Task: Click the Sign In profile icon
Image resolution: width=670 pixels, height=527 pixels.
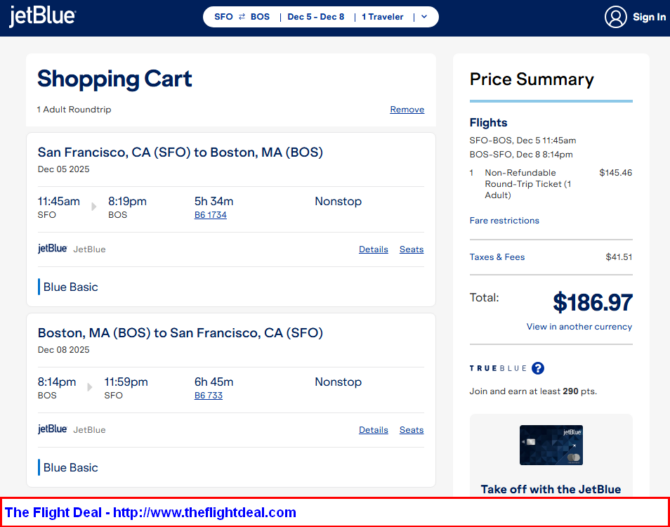Action: pyautogui.click(x=616, y=17)
